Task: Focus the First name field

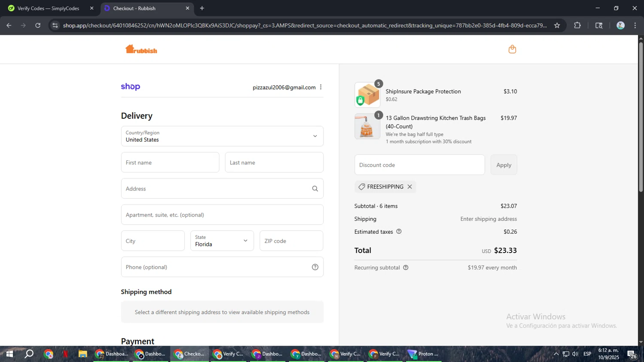Action: click(x=170, y=163)
